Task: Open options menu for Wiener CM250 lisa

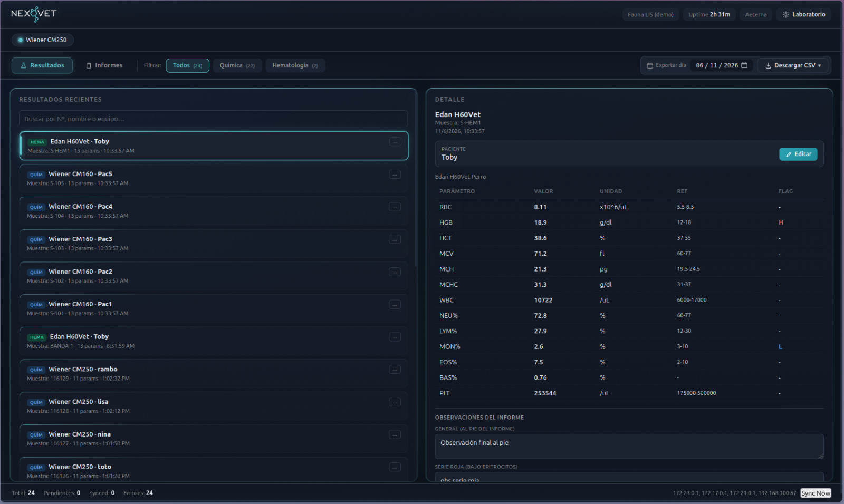Action: pyautogui.click(x=395, y=402)
